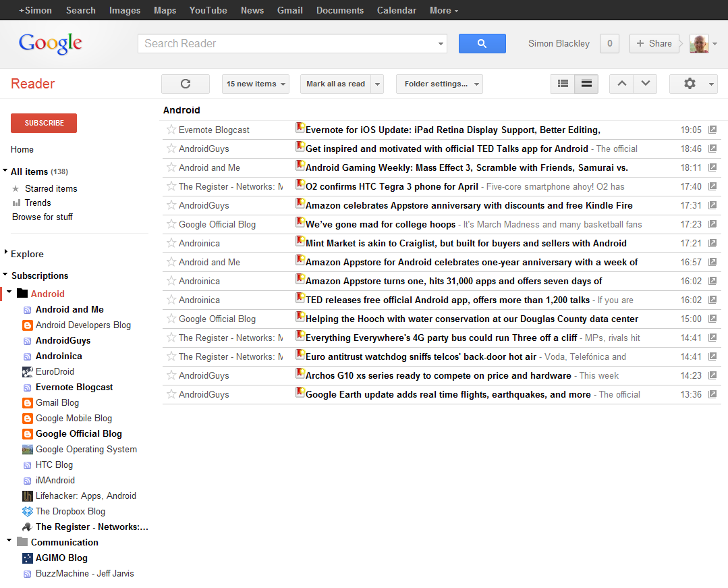The width and height of the screenshot is (728, 588).
Task: Collapse the All items section
Action: pyautogui.click(x=5, y=171)
